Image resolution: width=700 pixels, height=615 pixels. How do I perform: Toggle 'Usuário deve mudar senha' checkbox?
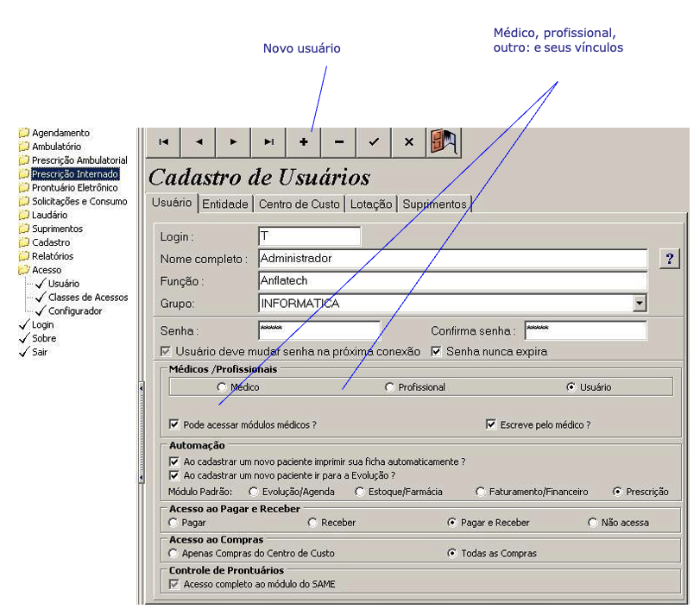(166, 351)
